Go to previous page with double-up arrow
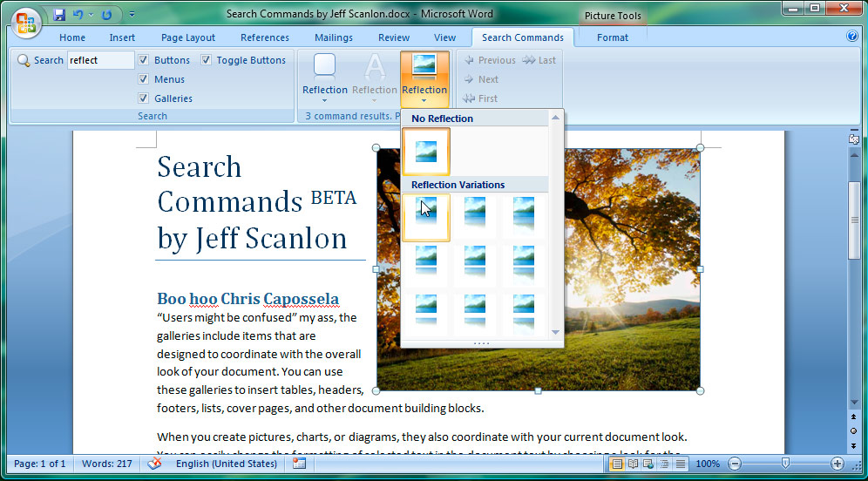The width and height of the screenshot is (868, 481). [x=853, y=417]
